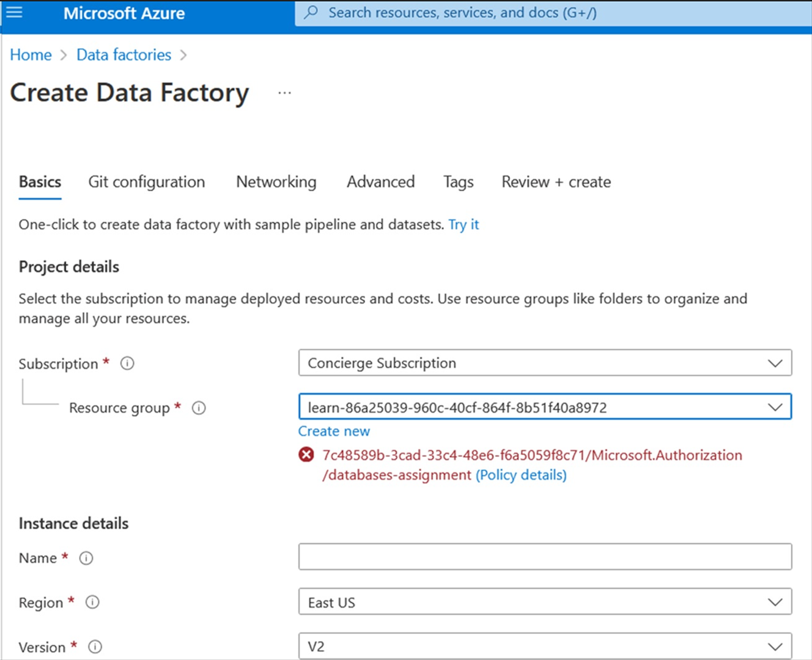The image size is (812, 660).
Task: Click Create new under Resource group
Action: 334,431
